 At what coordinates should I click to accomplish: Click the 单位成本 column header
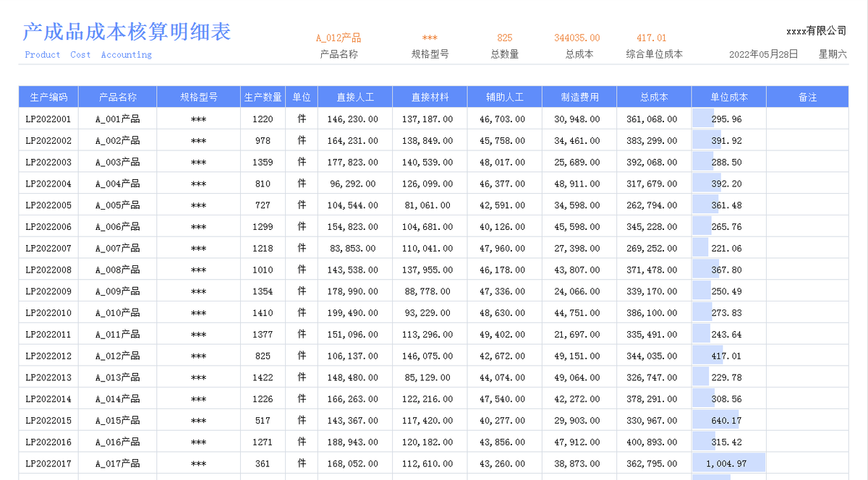(728, 96)
